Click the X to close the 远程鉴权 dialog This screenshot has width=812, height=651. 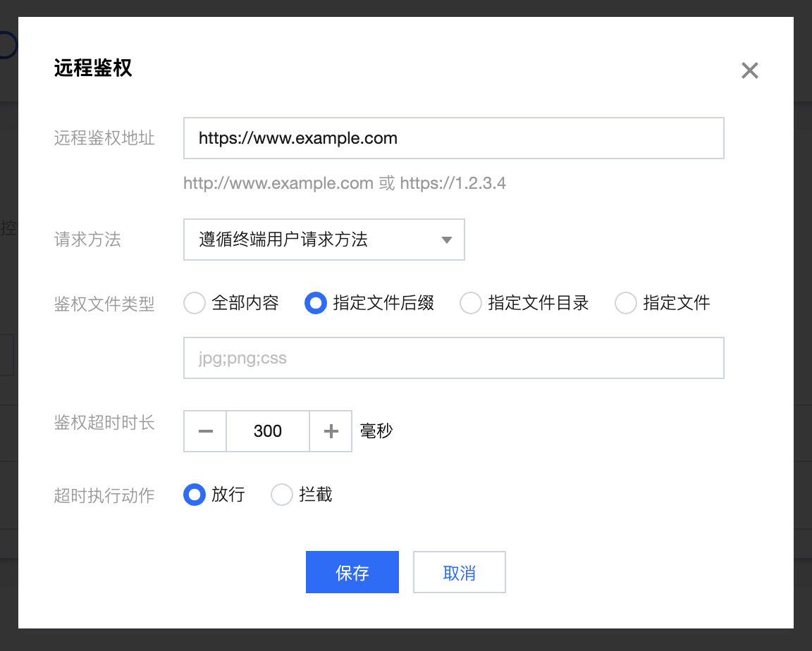pos(749,70)
